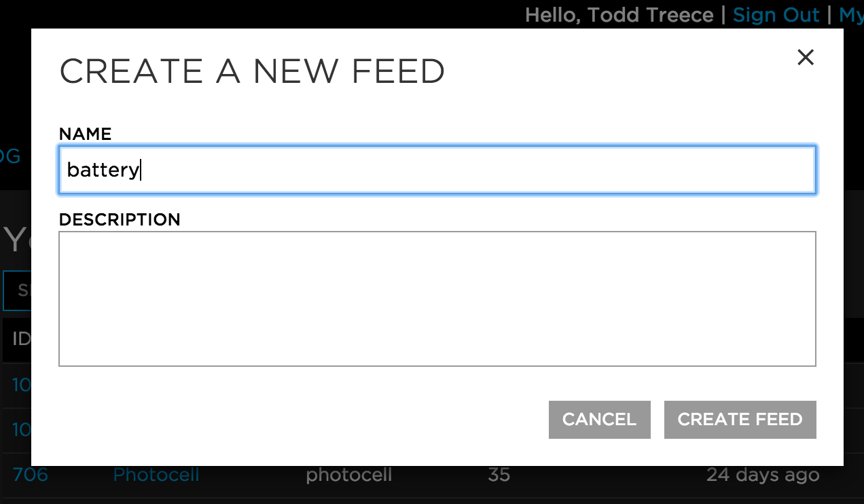This screenshot has height=504, width=864.
Task: Sign out using the Sign Out link
Action: pyautogui.click(x=776, y=15)
